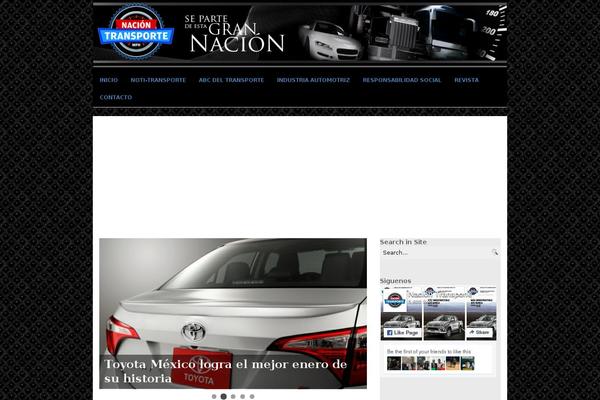Click the Facebook widget profile picture
The image size is (600, 400).
point(394,300)
